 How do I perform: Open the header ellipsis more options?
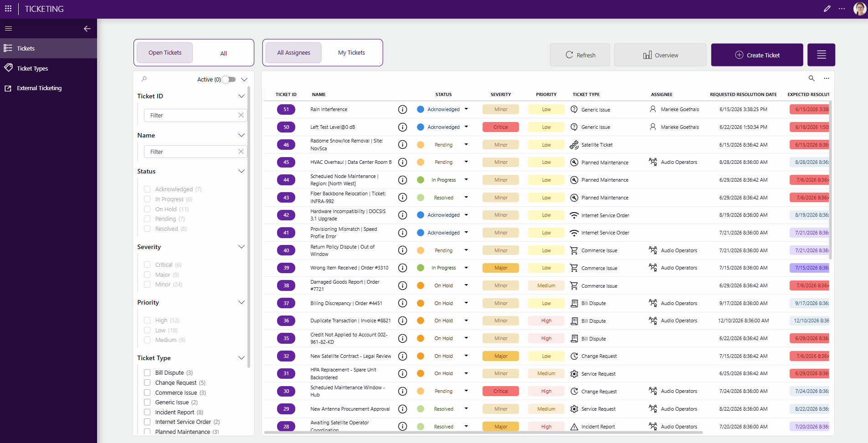pyautogui.click(x=842, y=9)
